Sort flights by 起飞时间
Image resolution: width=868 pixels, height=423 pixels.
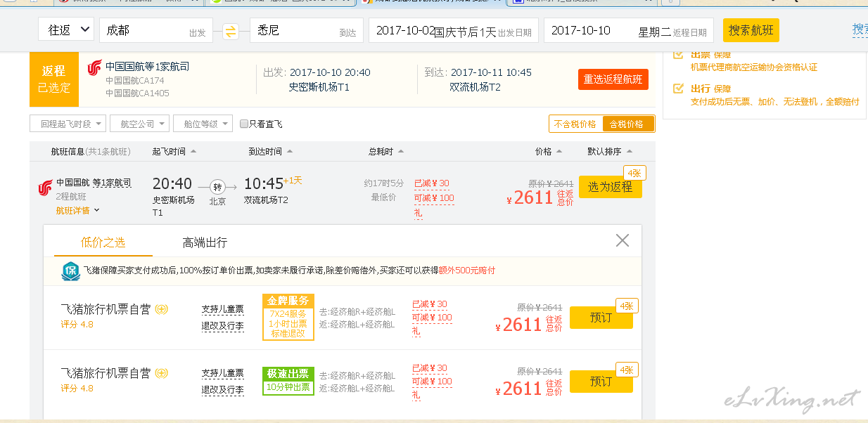(174, 151)
